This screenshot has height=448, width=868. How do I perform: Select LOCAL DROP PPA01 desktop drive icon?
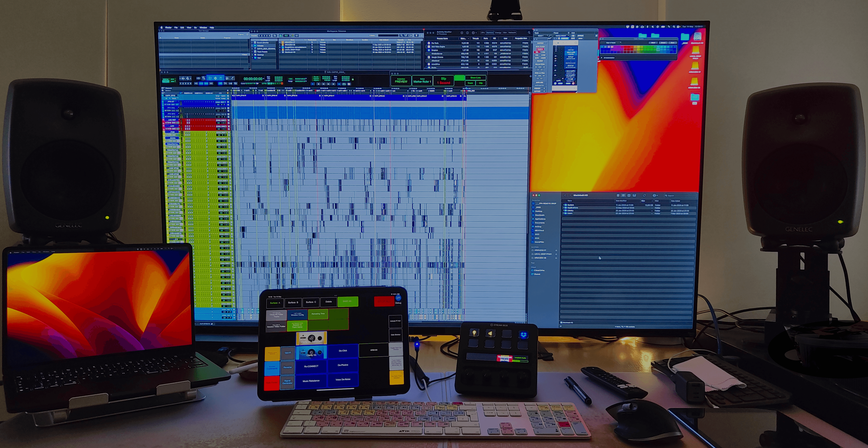(696, 50)
